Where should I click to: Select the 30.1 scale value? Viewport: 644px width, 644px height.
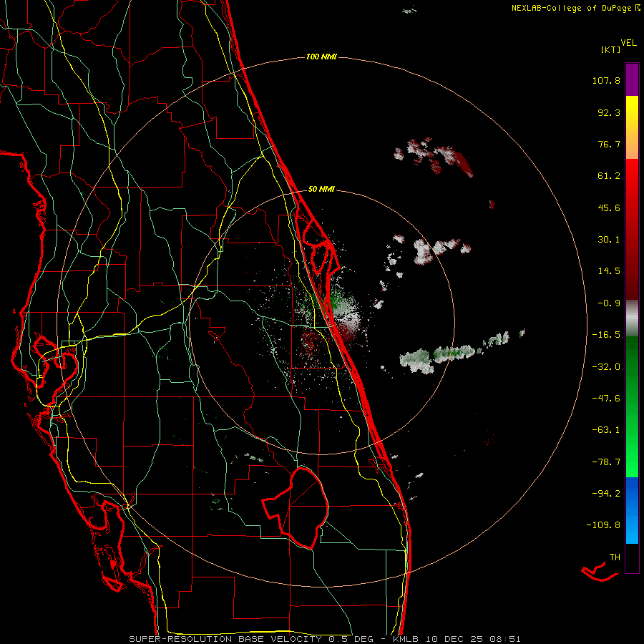click(609, 240)
